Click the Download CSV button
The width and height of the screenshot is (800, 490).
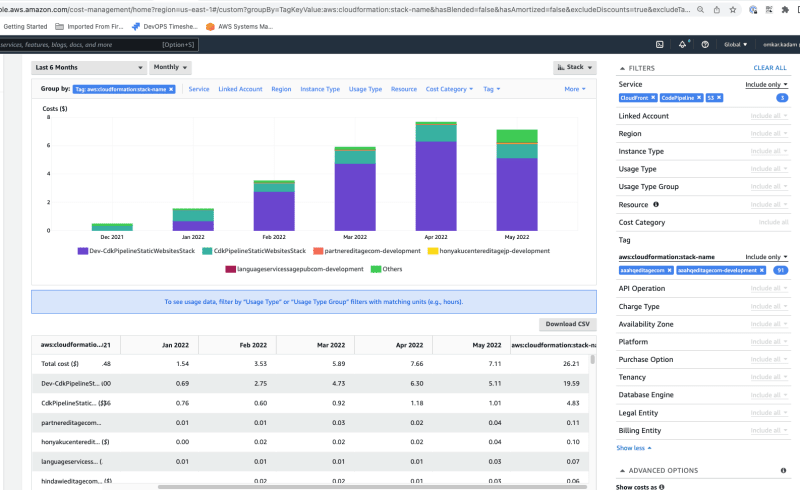pos(567,324)
